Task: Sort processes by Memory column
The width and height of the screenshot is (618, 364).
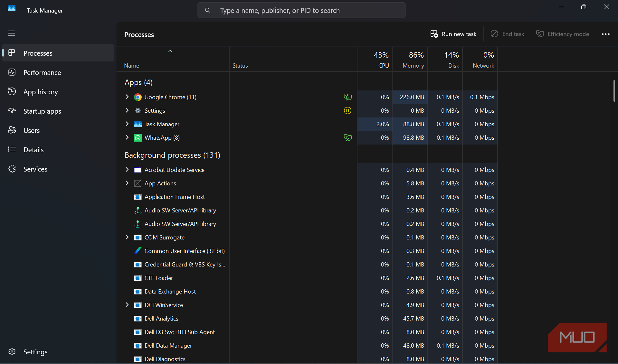Action: [x=410, y=59]
